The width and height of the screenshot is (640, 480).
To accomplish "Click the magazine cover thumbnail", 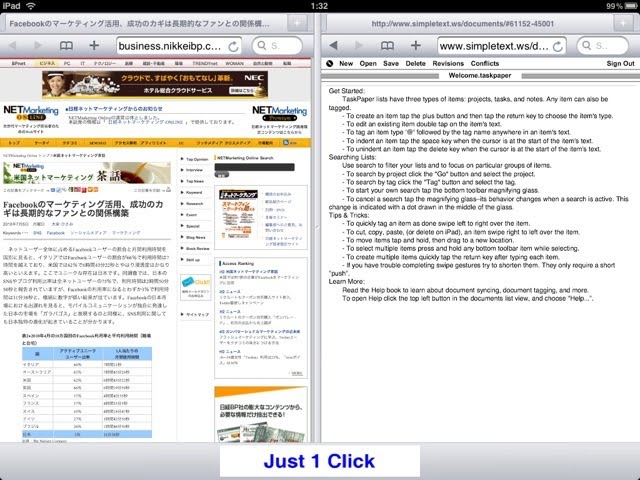I will tap(239, 215).
